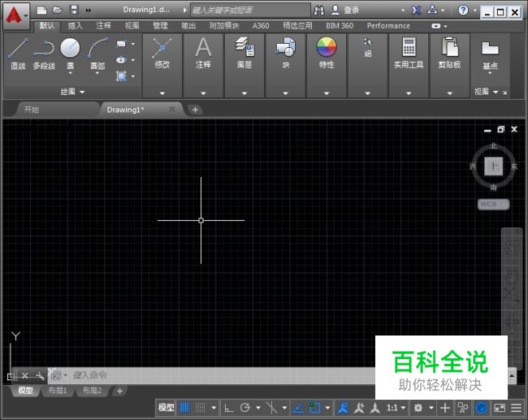Switch to the Insert (插入) ribbon tab
This screenshot has height=420, width=528.
(x=75, y=26)
